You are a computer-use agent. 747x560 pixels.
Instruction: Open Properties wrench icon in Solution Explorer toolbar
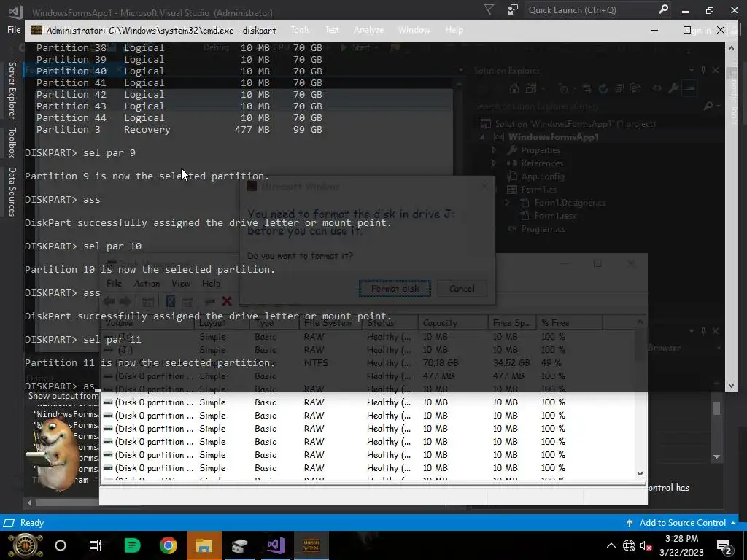(673, 88)
